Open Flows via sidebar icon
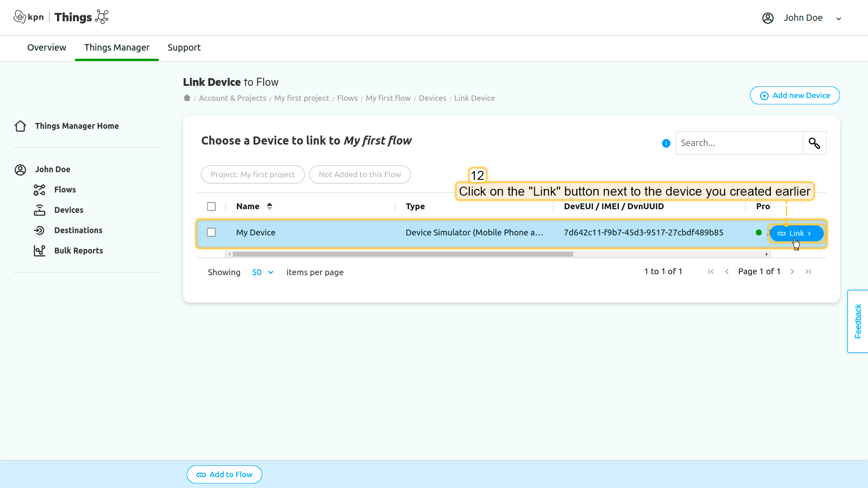The width and height of the screenshot is (868, 488). [x=39, y=190]
